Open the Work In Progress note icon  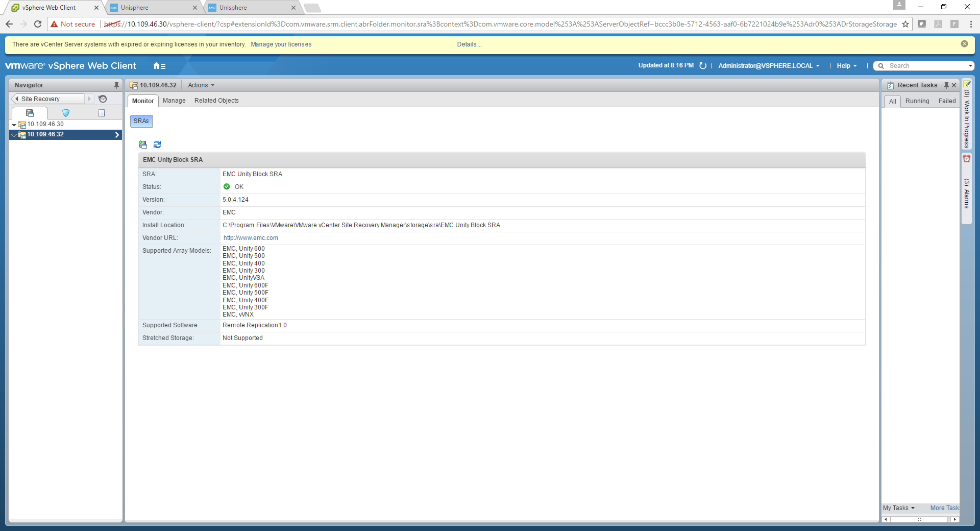click(967, 84)
